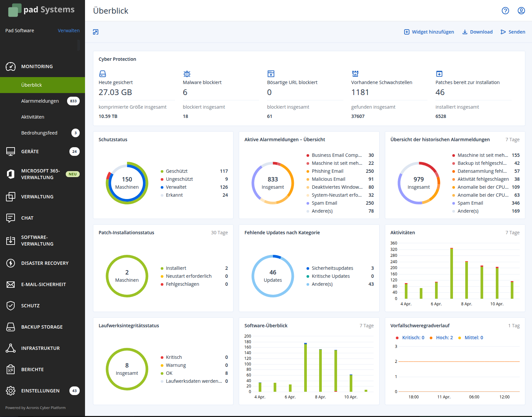Viewport: 532px width, 417px height.
Task: Select Bedrohungsfeed in the sidebar
Action: 39,133
